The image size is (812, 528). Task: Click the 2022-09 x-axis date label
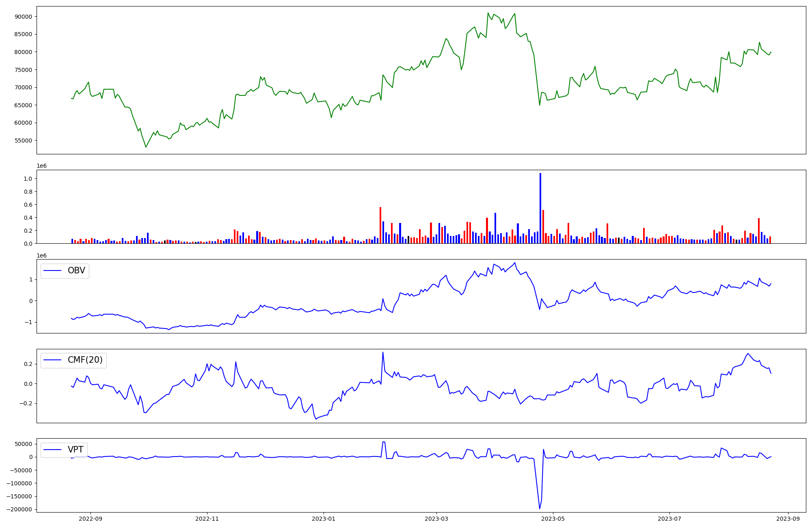pos(91,519)
